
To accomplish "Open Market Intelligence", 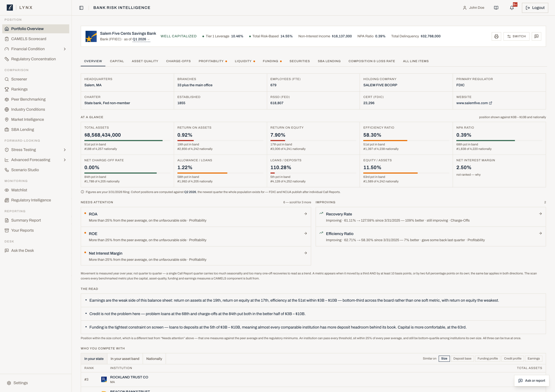I will 36,119.
